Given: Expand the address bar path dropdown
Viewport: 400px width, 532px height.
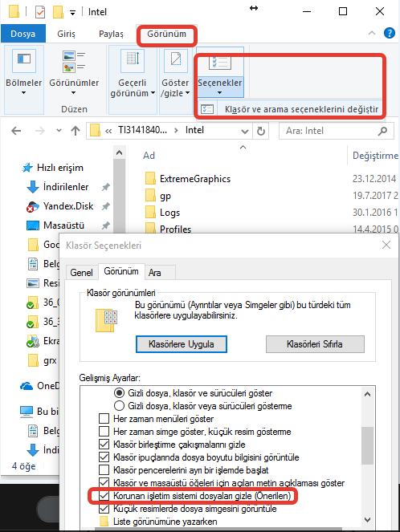Looking at the screenshot, I should click(x=244, y=132).
